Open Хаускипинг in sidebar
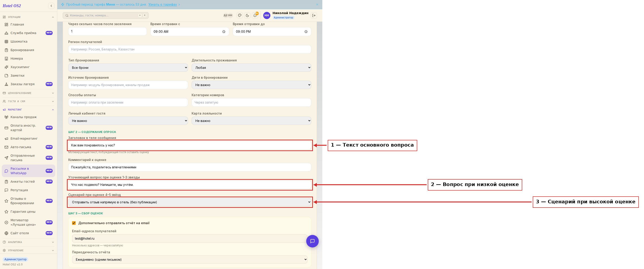Image resolution: width=644 pixels, height=269 pixels. tap(28, 67)
